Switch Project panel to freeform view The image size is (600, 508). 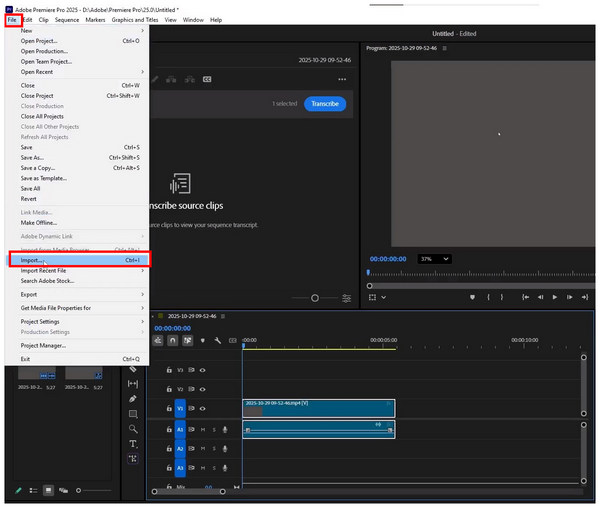tap(63, 490)
